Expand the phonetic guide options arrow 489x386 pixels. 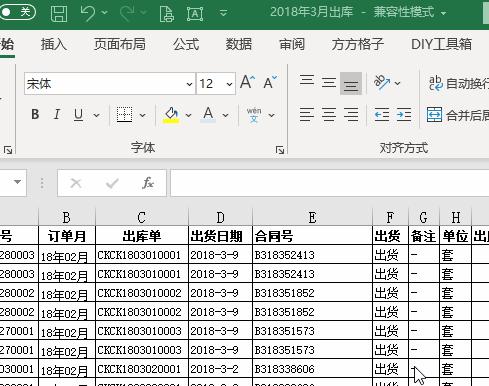(271, 115)
